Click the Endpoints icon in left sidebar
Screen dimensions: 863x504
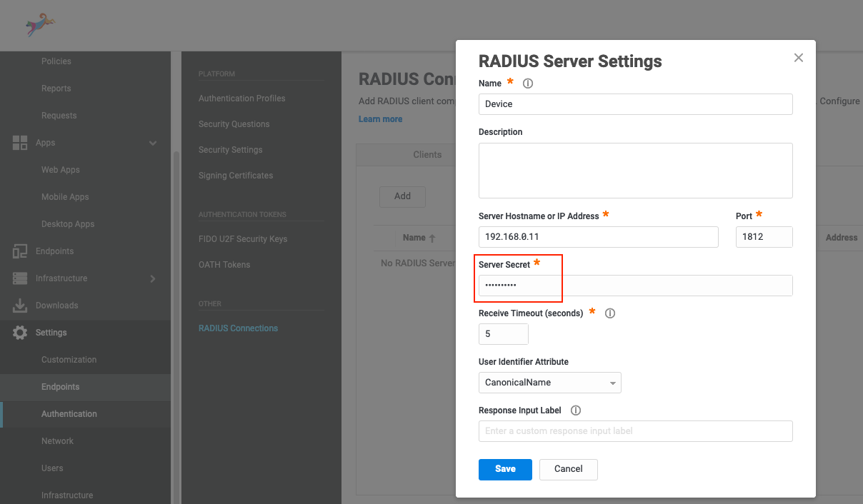click(x=20, y=251)
